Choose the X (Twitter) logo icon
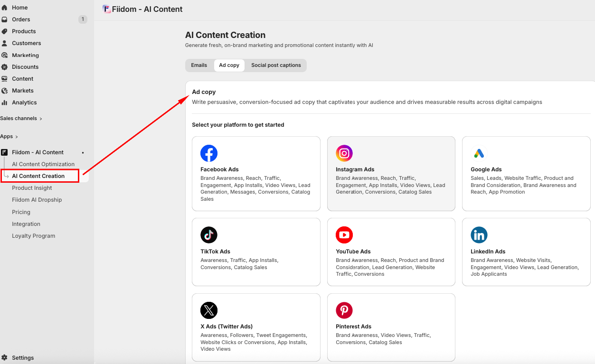595x364 pixels. click(x=209, y=310)
